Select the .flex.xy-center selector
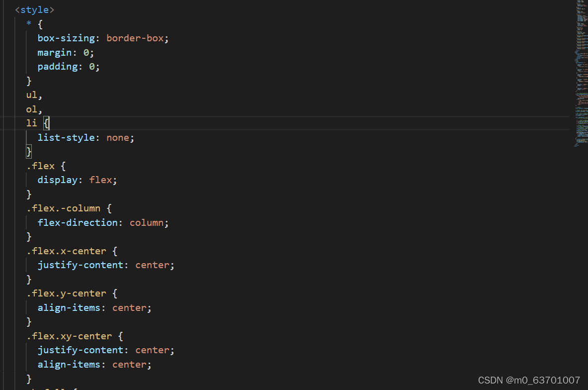Screen dimensions: 588x390 (69, 336)
